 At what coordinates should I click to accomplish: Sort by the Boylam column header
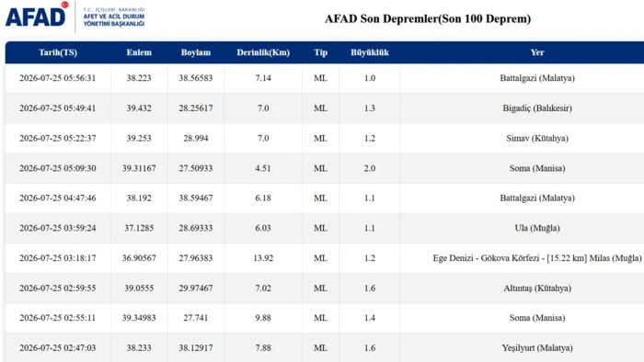pos(195,52)
